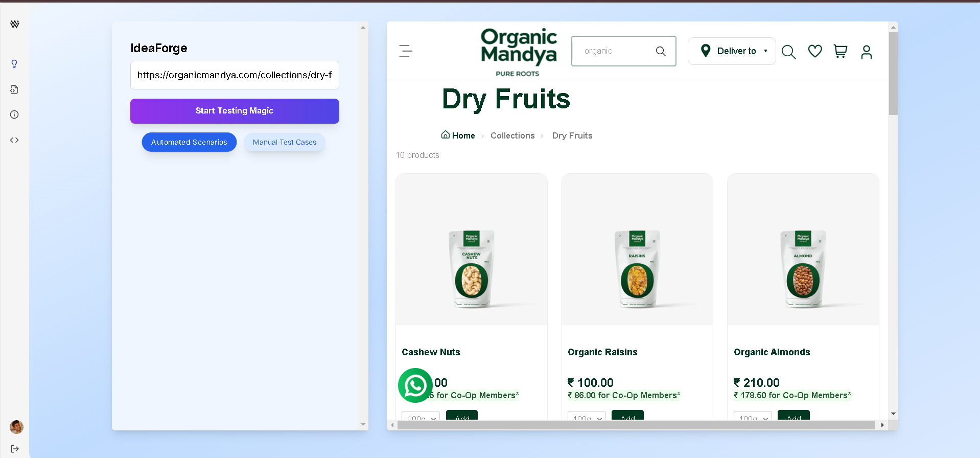
Task: Click the Collections breadcrumb link
Action: [x=512, y=135]
